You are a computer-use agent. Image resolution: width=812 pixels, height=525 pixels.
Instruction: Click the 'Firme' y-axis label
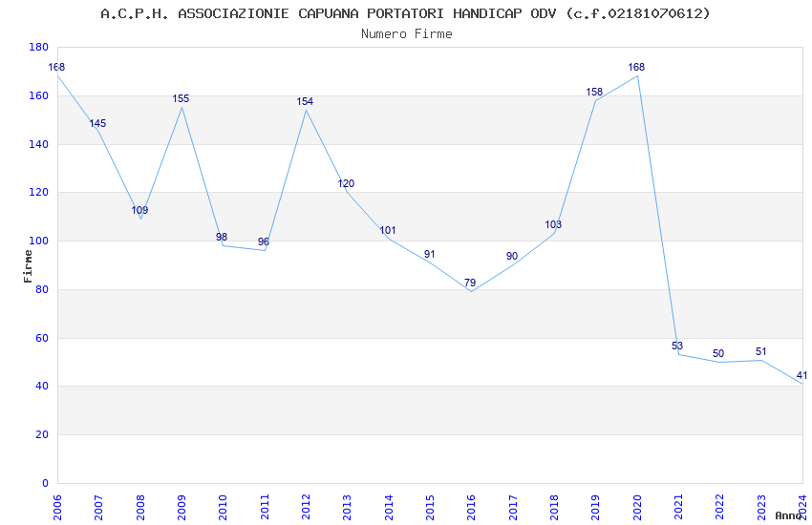28,266
